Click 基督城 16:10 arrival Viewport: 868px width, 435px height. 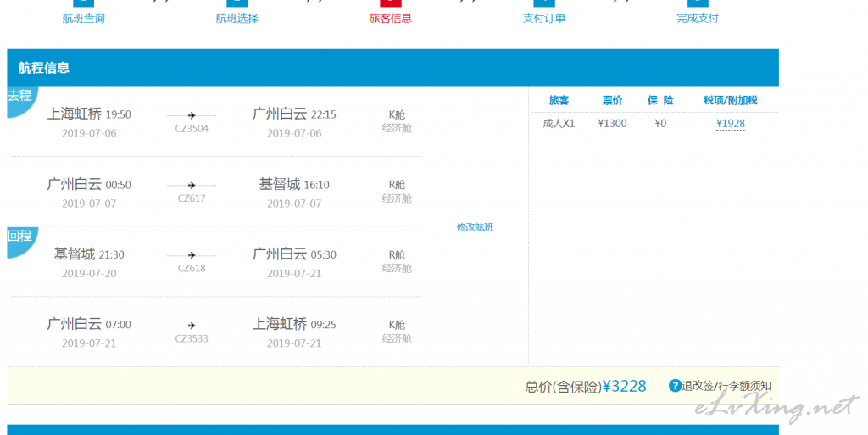coord(294,184)
